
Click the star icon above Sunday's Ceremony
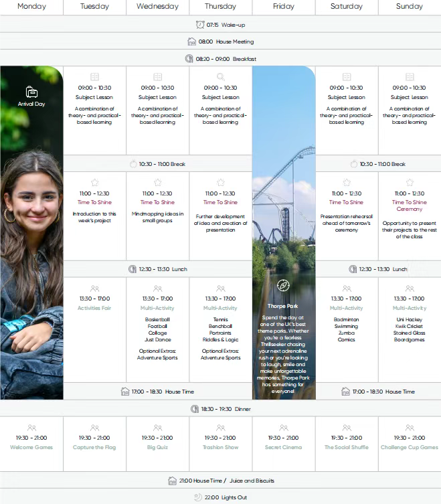tap(410, 182)
